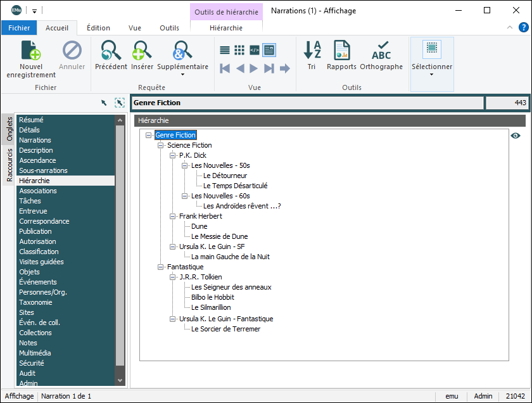Run the Orthographe spell check
Viewport: 532px width, 403px height.
pos(381,51)
